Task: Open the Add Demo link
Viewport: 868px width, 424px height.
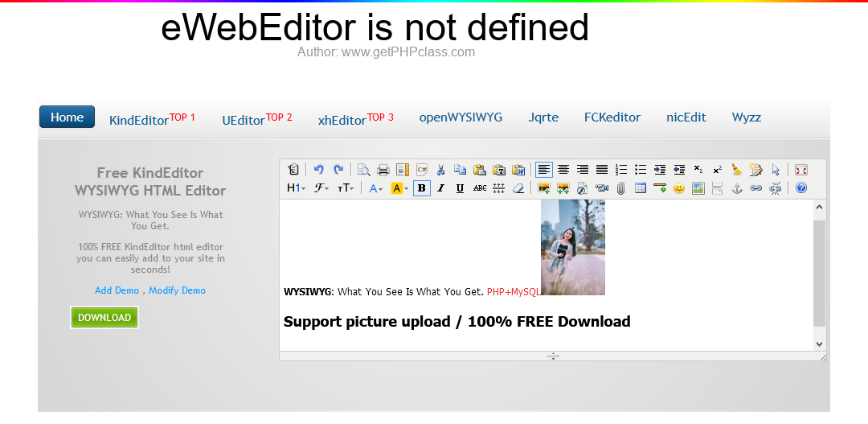Action: 117,290
